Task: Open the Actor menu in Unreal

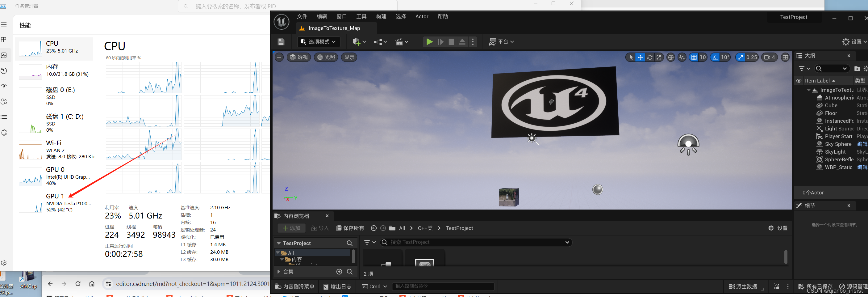Action: pyautogui.click(x=422, y=17)
